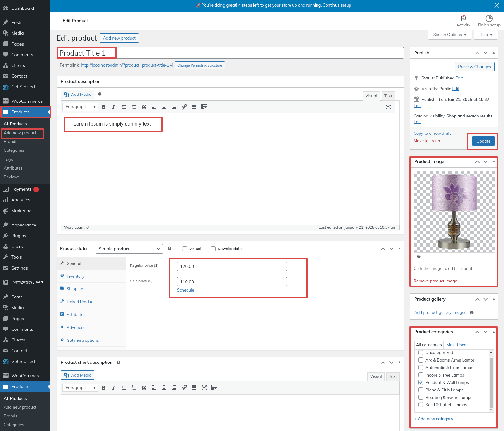504x431 pixels.
Task: Check Indore & Tree Lamps category
Action: [x=421, y=375]
